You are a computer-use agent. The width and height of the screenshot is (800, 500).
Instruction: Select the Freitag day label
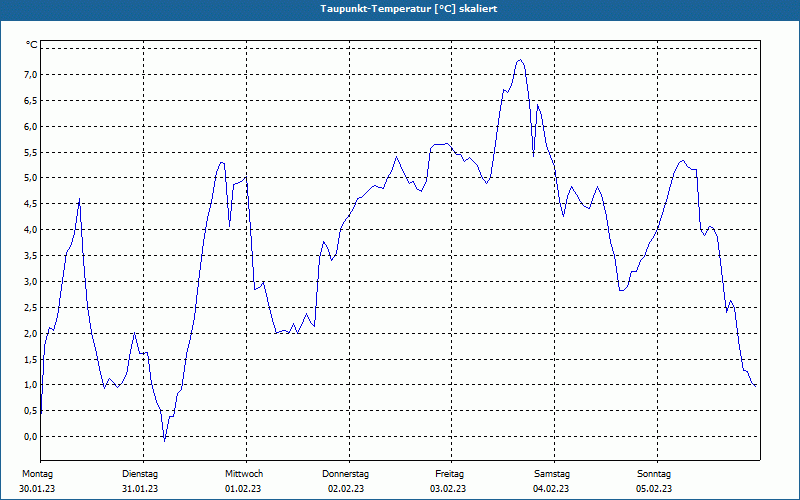(x=449, y=474)
